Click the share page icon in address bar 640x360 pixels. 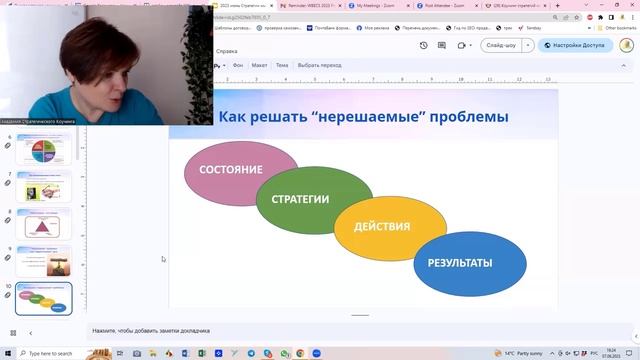coord(566,18)
